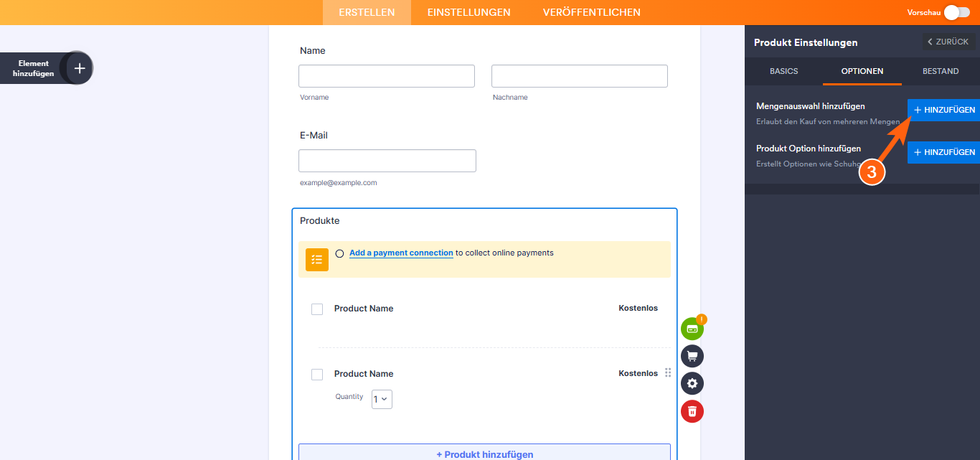Click the E-Mail input field
The height and width of the screenshot is (460, 980).
coord(387,161)
